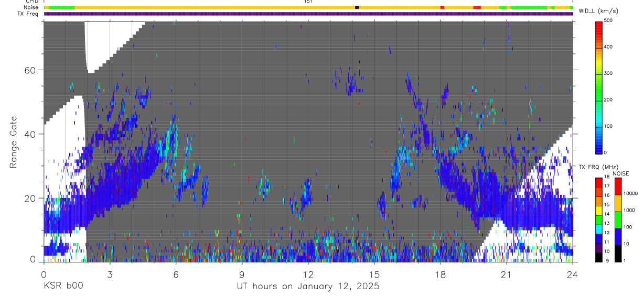Click UT hour tick 6 on x-axis
This screenshot has width=644, height=297.
click(176, 274)
